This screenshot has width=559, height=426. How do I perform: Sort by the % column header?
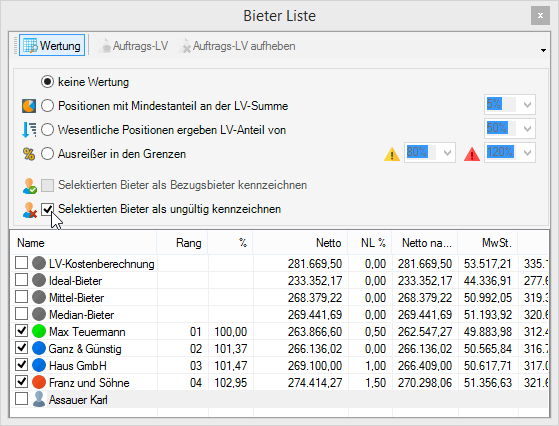point(231,243)
